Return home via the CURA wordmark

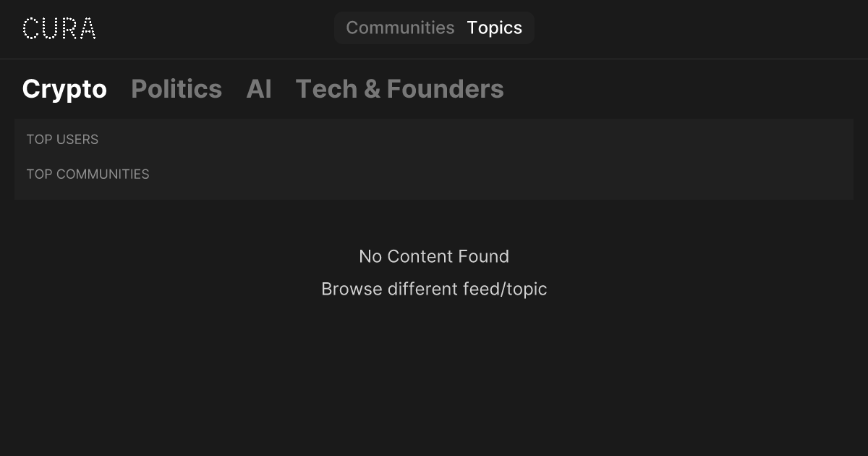click(x=59, y=28)
